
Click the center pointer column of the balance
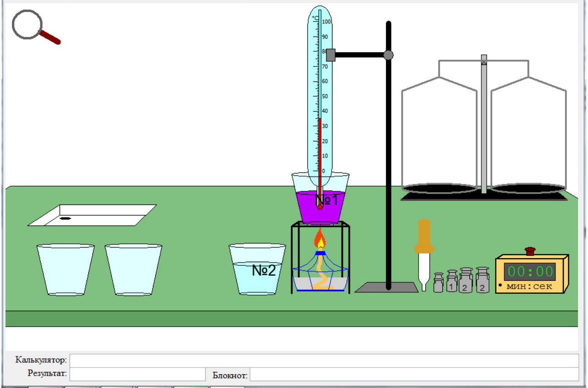(484, 124)
